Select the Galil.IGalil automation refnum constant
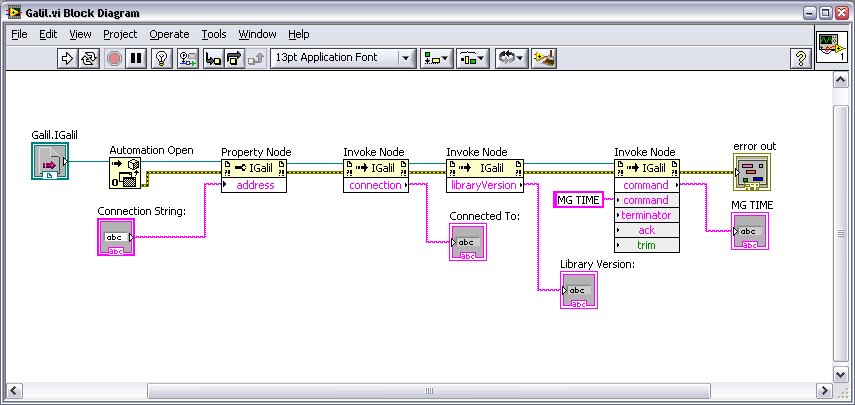Image resolution: width=855 pixels, height=405 pixels. tap(50, 161)
